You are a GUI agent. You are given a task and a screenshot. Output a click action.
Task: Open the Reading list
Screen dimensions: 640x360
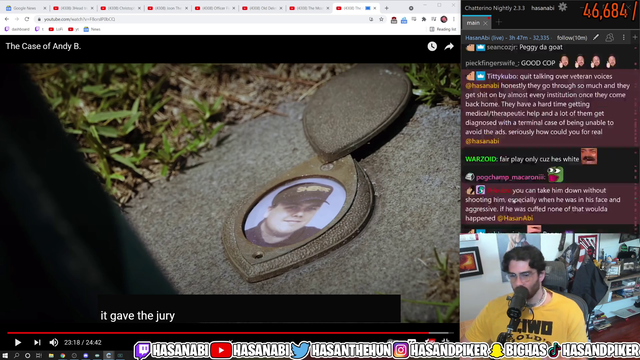(x=443, y=29)
